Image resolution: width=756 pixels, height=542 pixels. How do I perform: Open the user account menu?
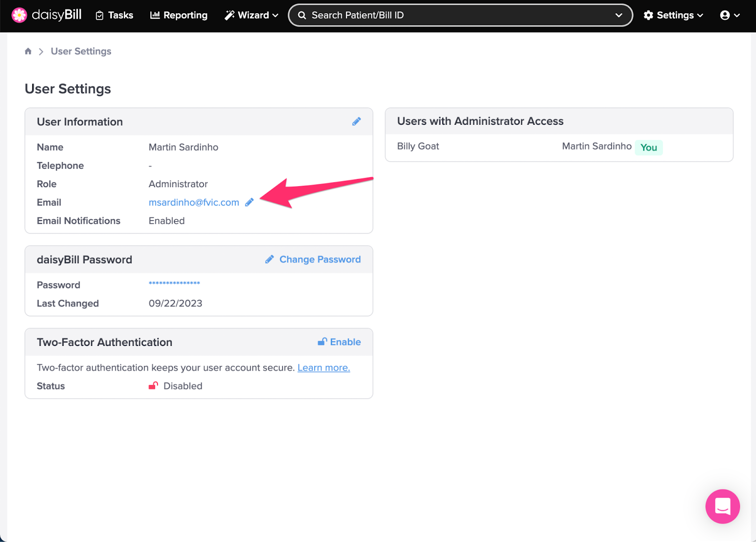point(730,15)
